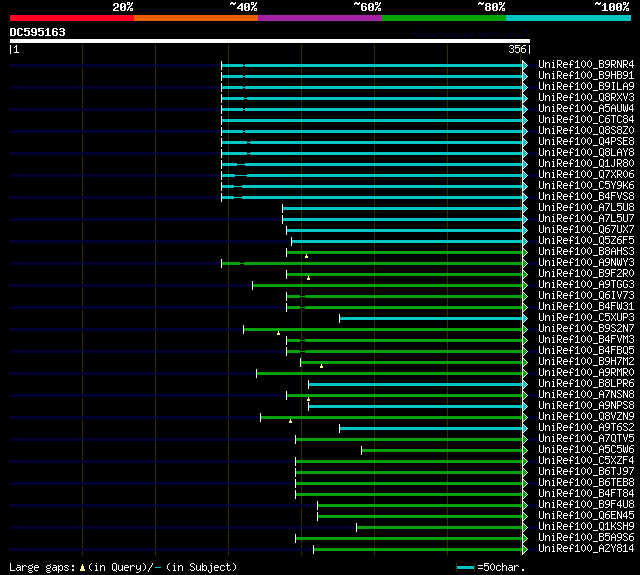Open the UniRef100_B9F4U8 label
Viewport: 640px width, 575px height.
[x=586, y=505]
